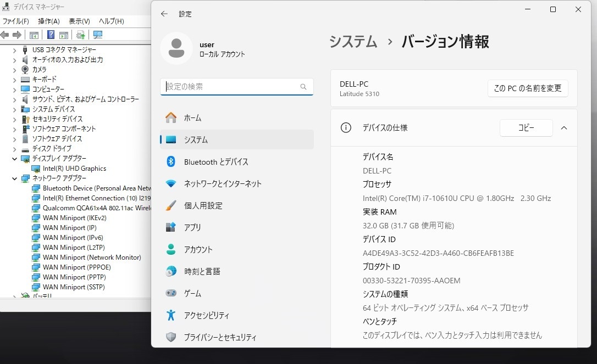597x364 pixels.
Task: Click サウンド、ビデオ speaker icon in tree
Action: click(x=25, y=99)
